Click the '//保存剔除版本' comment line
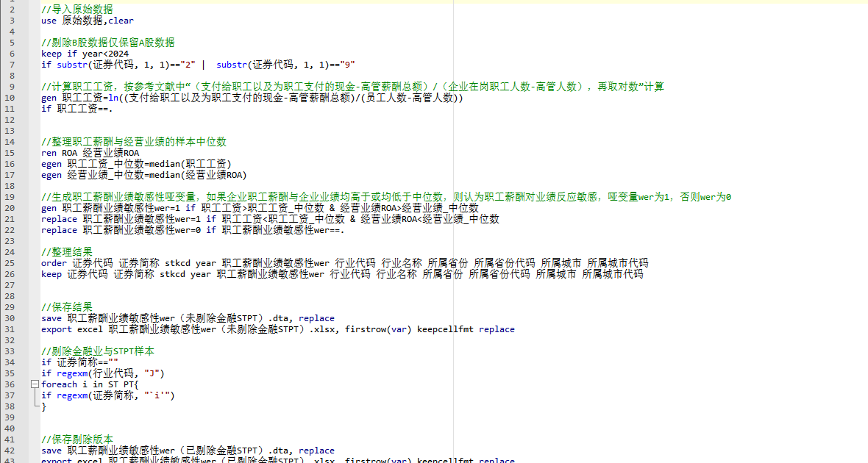Screen dimensions: 868x463 tap(77, 439)
